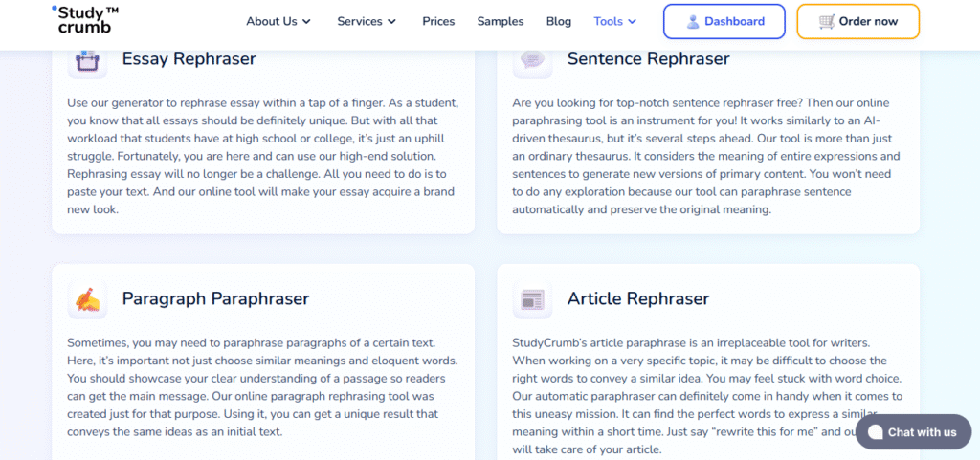
Task: Click the Paragraph Paraphraser pencil icon
Action: [x=87, y=299]
